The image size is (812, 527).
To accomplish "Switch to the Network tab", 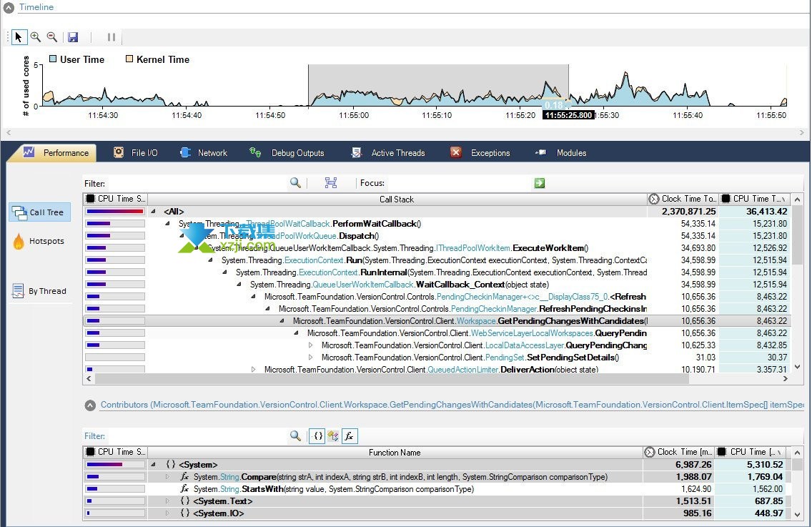I will pyautogui.click(x=204, y=153).
